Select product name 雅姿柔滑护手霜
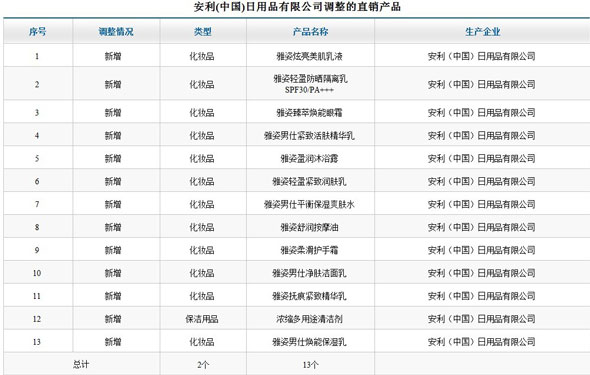The height and width of the screenshot is (375, 590). pyautogui.click(x=309, y=250)
